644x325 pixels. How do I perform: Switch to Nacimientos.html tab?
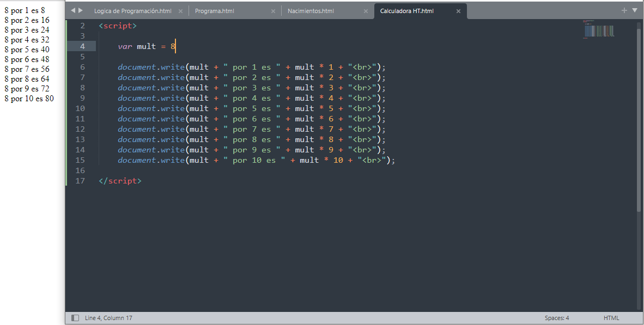click(x=311, y=11)
